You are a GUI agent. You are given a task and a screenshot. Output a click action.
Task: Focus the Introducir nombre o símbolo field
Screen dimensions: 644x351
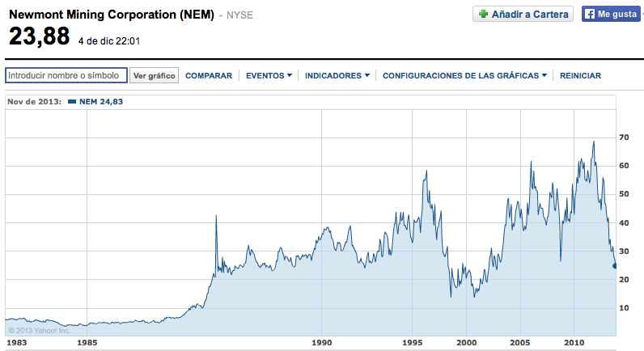tap(66, 75)
